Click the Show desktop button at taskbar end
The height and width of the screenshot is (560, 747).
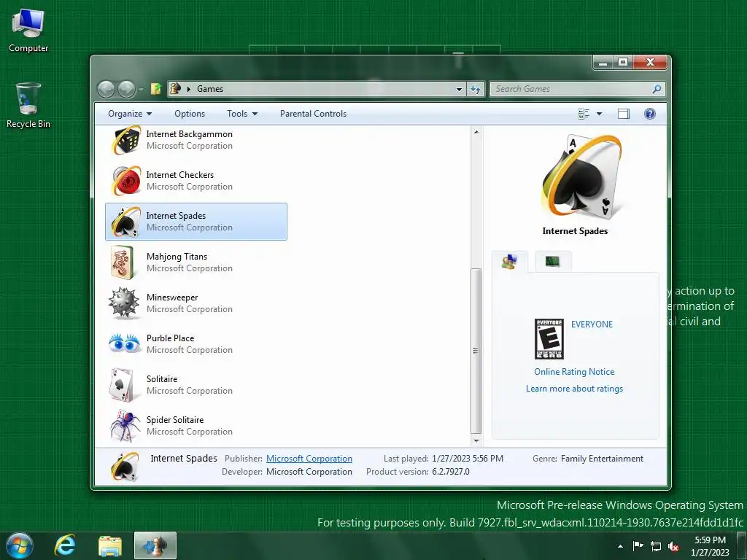pyautogui.click(x=742, y=545)
